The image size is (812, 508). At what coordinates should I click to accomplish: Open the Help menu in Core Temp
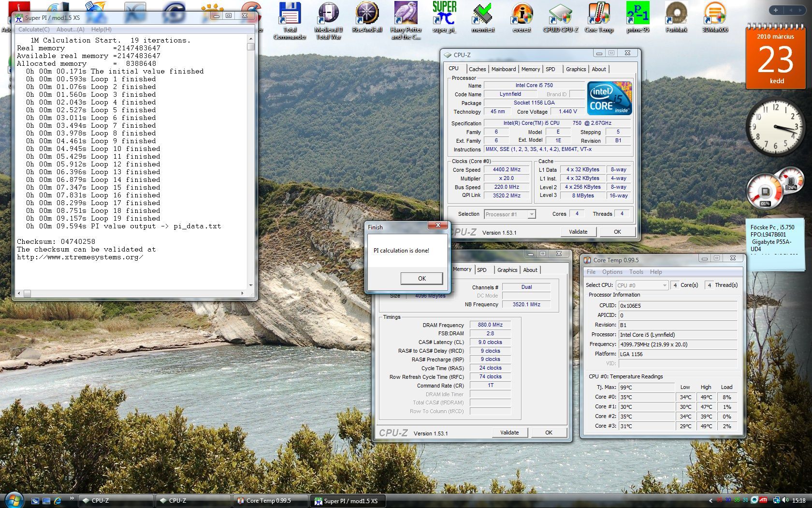[x=656, y=272]
